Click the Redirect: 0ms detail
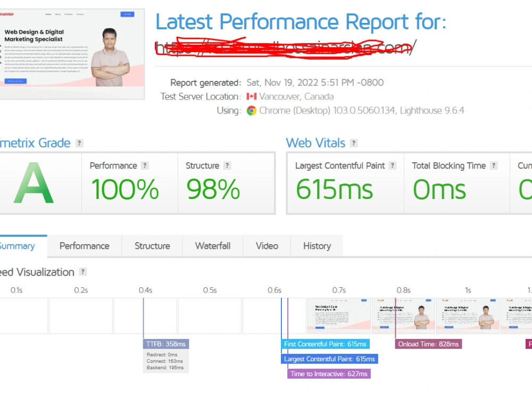 pyautogui.click(x=162, y=355)
